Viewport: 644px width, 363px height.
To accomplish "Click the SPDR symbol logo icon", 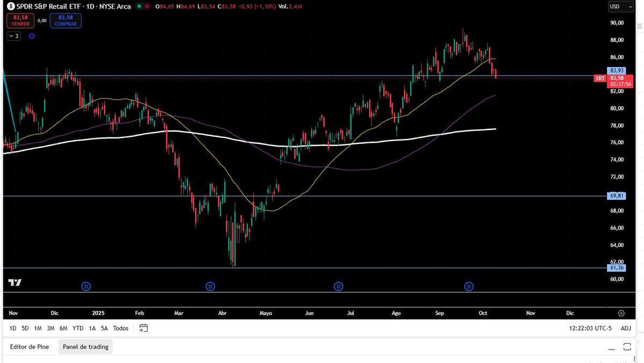I will click(x=11, y=6).
